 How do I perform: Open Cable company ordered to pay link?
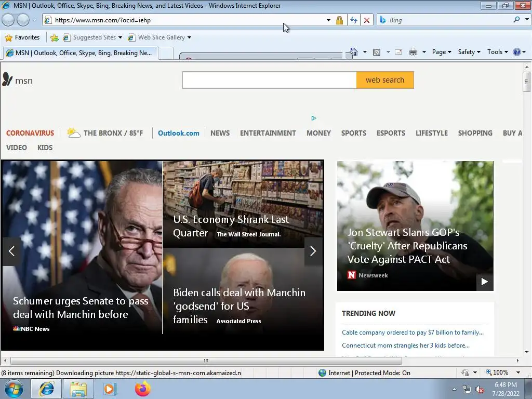pos(413,332)
